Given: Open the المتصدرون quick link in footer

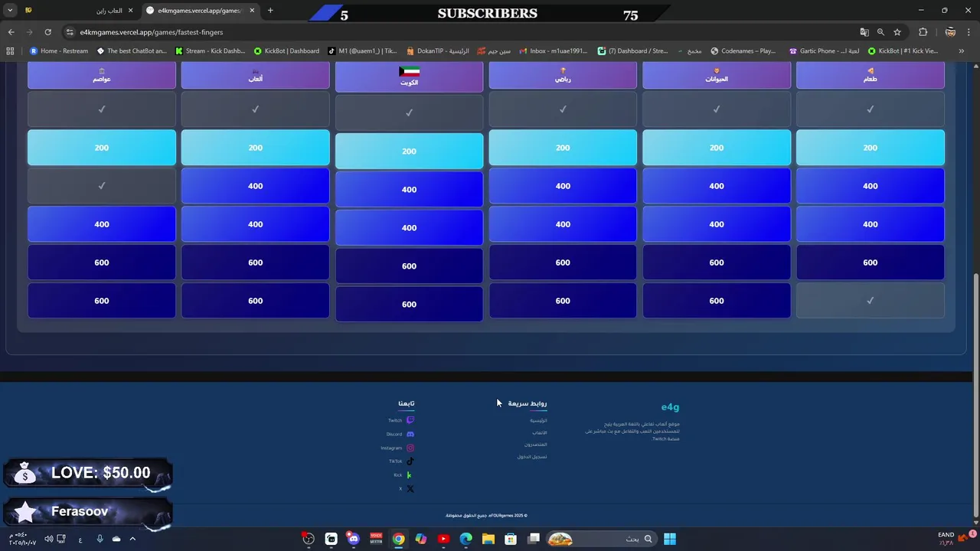Looking at the screenshot, I should 536,445.
